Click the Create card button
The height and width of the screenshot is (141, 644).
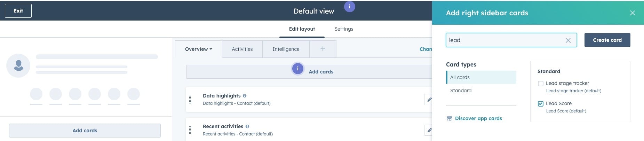(x=607, y=40)
